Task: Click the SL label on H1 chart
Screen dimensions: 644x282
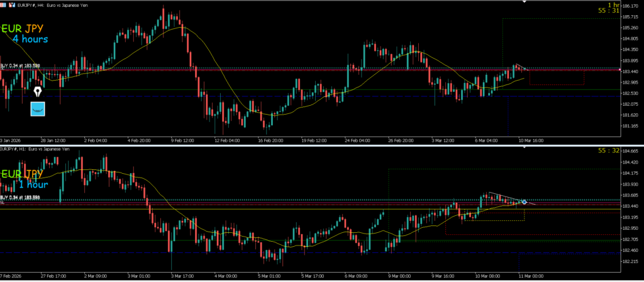Action: (3, 203)
